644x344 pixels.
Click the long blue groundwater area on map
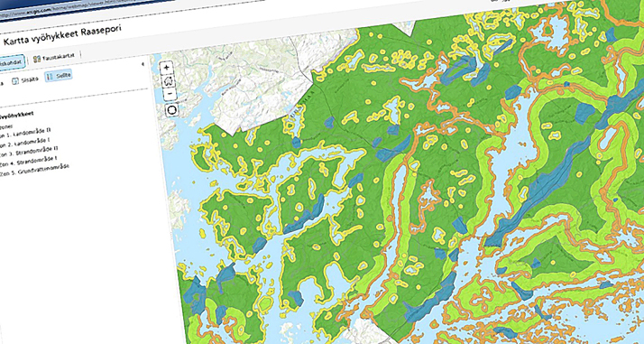538,189
